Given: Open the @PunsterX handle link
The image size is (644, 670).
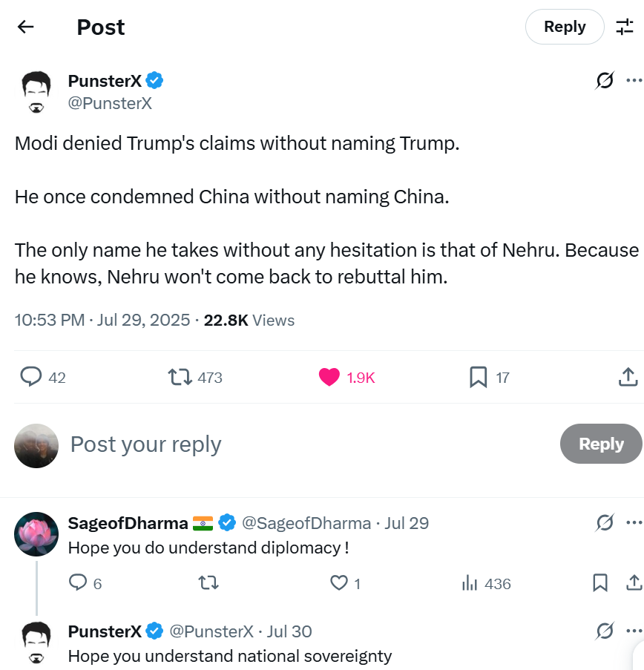Looking at the screenshot, I should click(110, 103).
